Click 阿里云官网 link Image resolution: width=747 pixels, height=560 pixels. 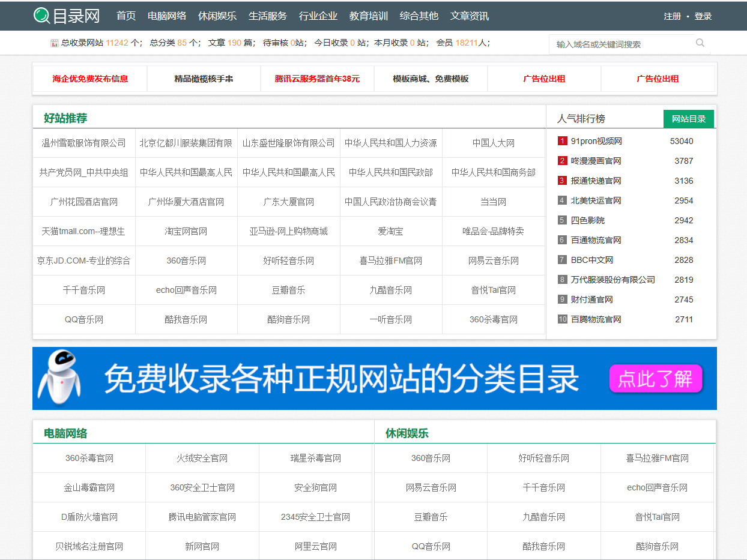point(316,546)
